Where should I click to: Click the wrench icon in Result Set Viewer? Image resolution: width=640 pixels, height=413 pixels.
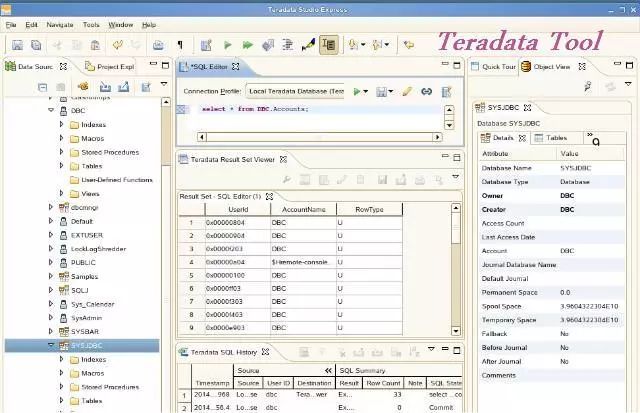point(287,180)
